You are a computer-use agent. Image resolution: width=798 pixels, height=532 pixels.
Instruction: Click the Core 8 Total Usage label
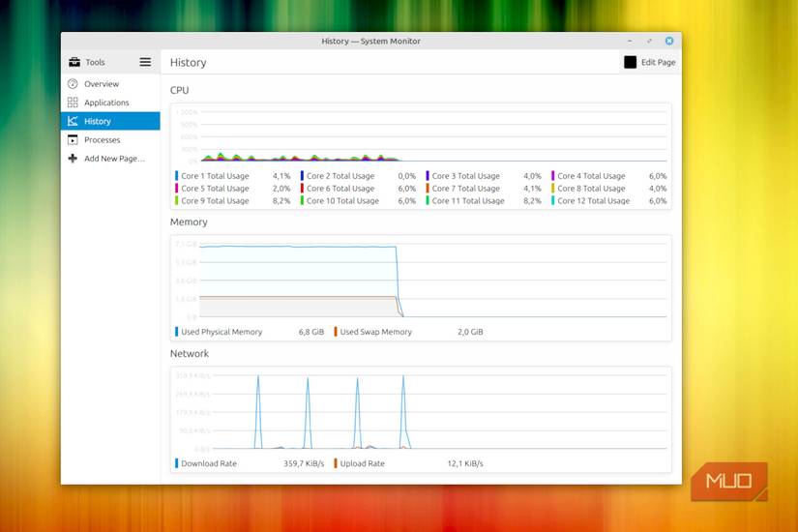(591, 189)
